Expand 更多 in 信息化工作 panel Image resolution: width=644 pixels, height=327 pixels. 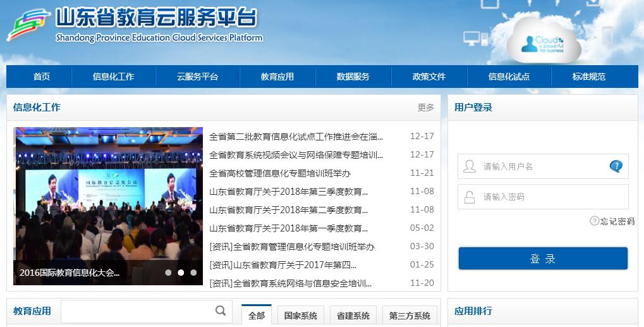click(x=426, y=108)
